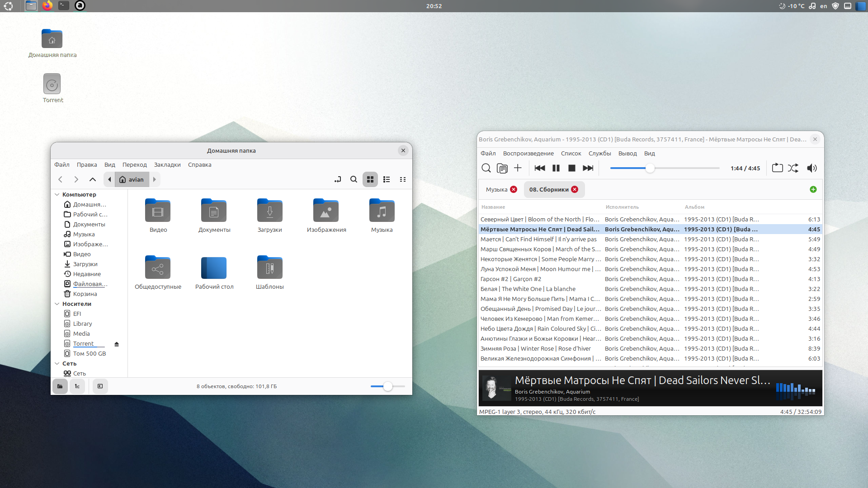Open the search tool in player
Screen dimensions: 868x488
coord(486,168)
